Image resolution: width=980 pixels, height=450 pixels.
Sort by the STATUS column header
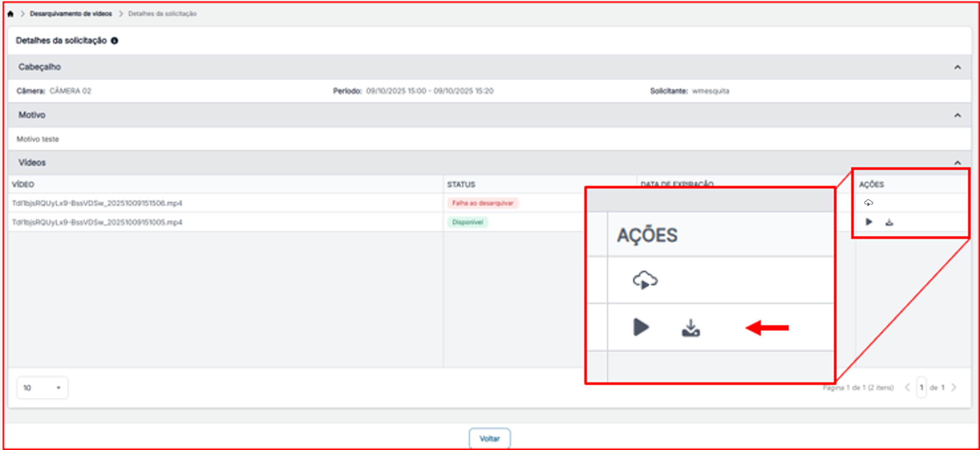pyautogui.click(x=461, y=185)
